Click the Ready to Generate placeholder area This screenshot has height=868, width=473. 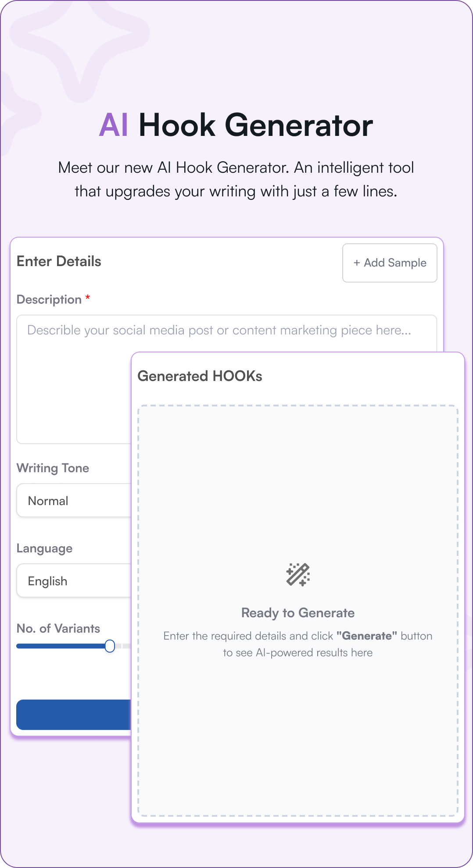coord(298,613)
